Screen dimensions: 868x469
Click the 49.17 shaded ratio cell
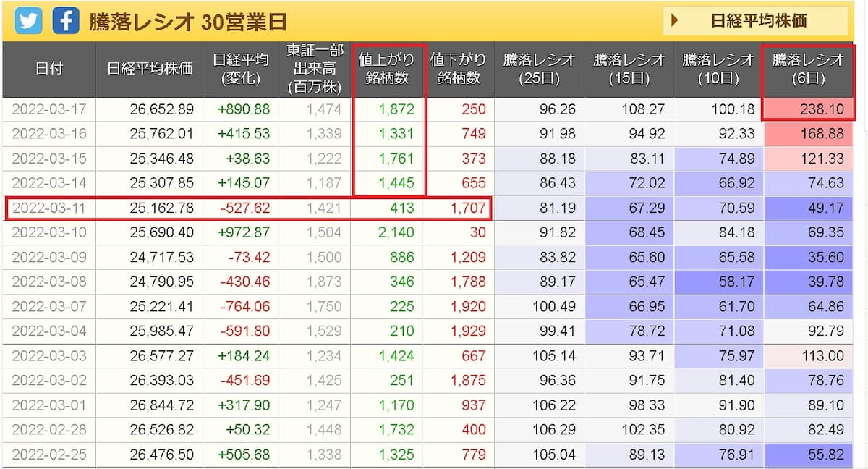tap(808, 208)
